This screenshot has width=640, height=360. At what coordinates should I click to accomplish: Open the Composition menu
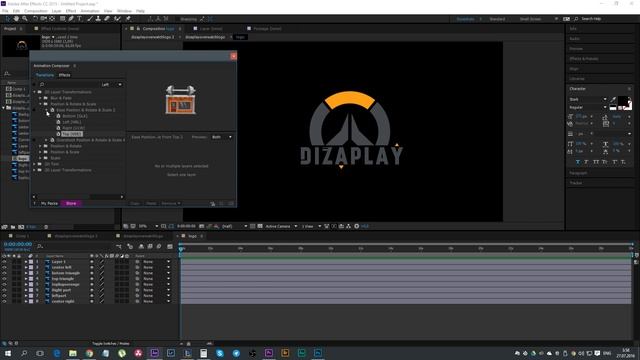click(36, 11)
